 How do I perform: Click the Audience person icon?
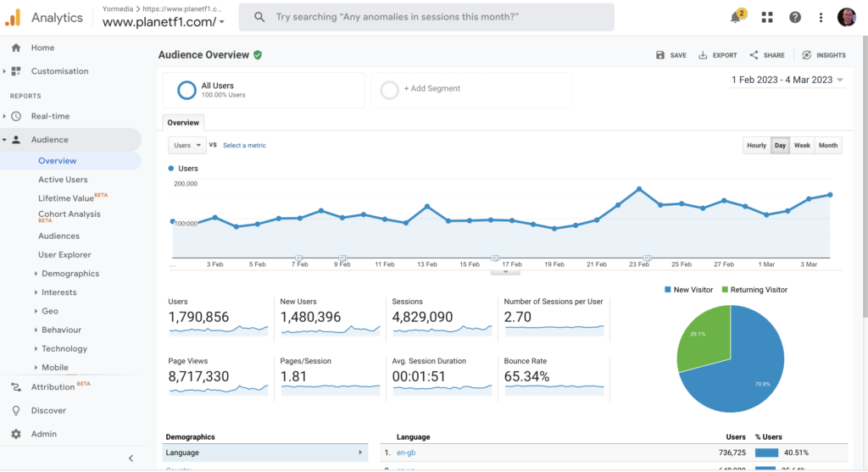pyautogui.click(x=16, y=140)
